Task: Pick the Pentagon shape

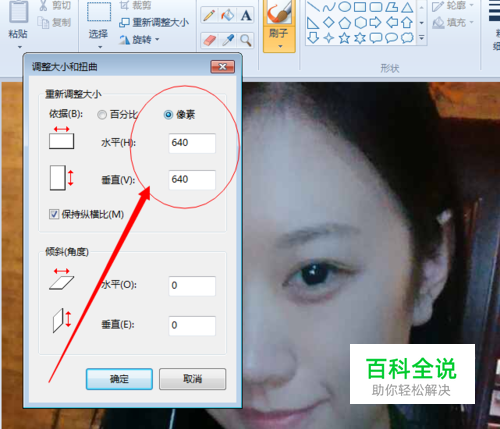Action: pos(344,23)
